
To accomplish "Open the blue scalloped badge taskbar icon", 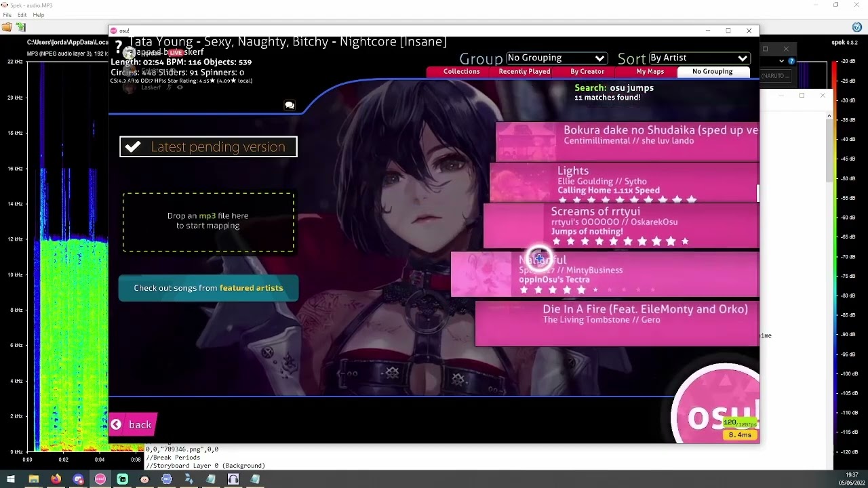I will click(x=167, y=479).
